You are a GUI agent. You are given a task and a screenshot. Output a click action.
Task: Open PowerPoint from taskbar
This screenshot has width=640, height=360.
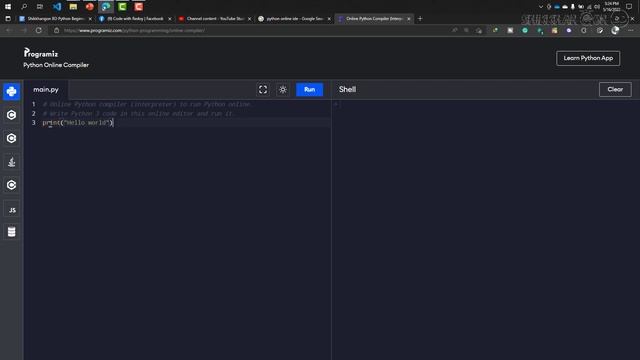click(90, 7)
